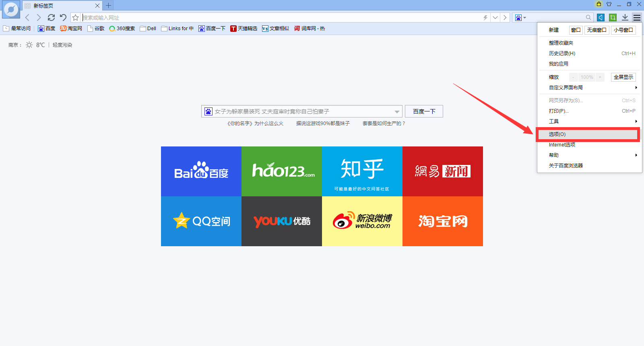Screen dimensions: 644x346
Task: Open link 套套是如何生产的？
Action: pyautogui.click(x=384, y=124)
